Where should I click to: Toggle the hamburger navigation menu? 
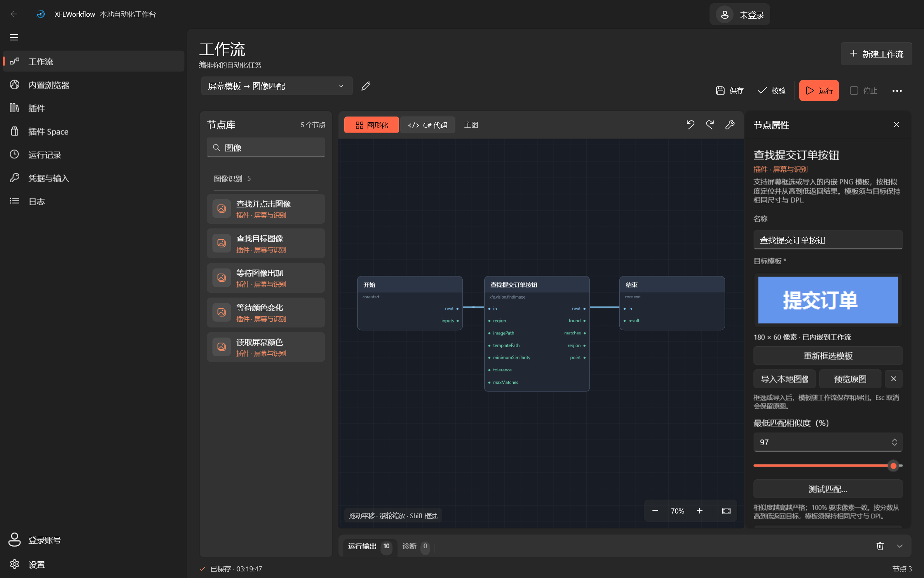(14, 37)
